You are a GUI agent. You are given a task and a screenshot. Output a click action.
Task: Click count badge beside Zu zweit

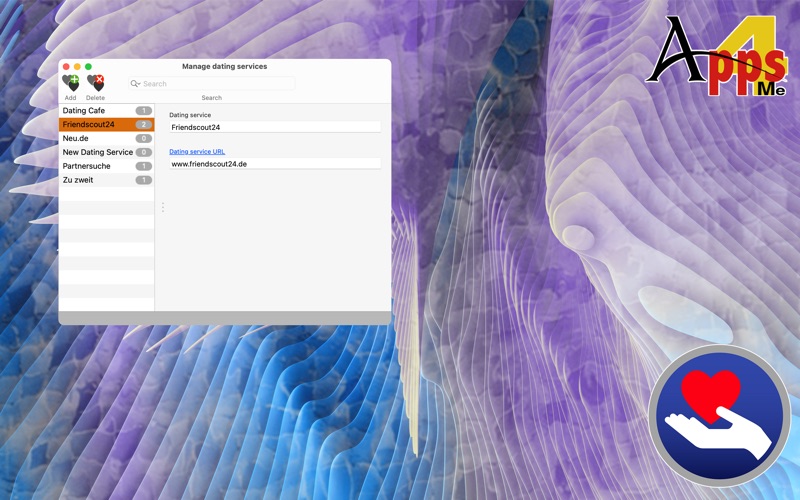coord(144,180)
